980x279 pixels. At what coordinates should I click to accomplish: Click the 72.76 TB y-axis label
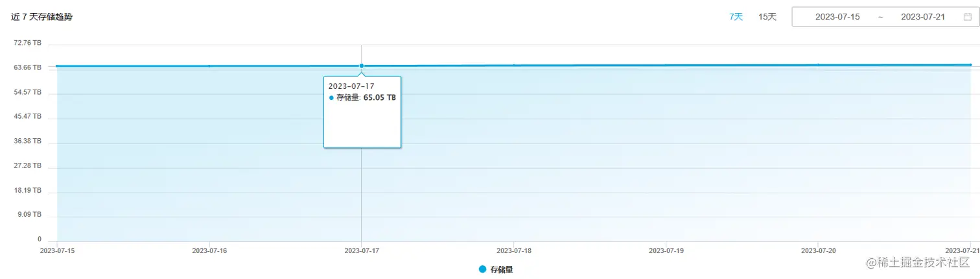[x=27, y=43]
